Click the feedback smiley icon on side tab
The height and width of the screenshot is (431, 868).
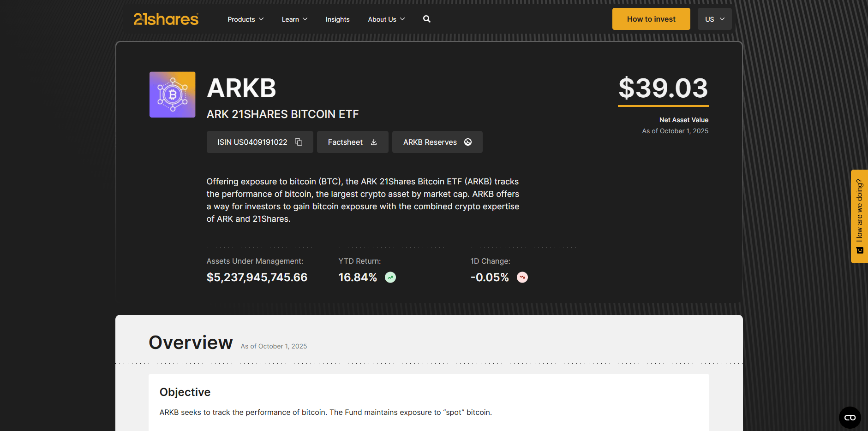pyautogui.click(x=860, y=250)
